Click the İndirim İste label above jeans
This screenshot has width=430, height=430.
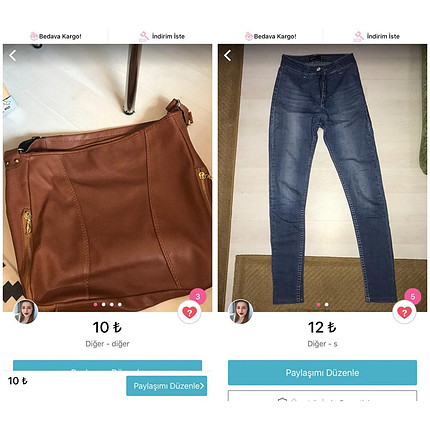pos(383,36)
